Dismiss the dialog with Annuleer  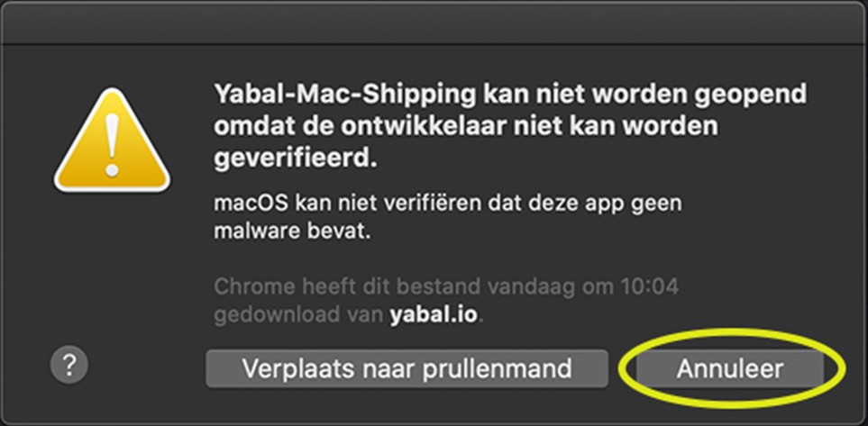coord(729,368)
